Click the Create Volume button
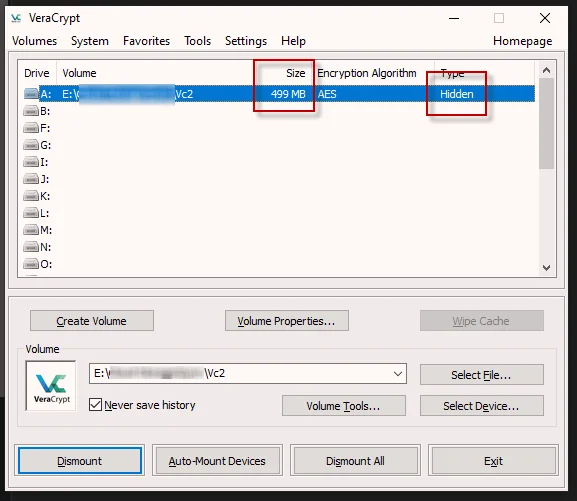This screenshot has width=577, height=501. coord(92,321)
